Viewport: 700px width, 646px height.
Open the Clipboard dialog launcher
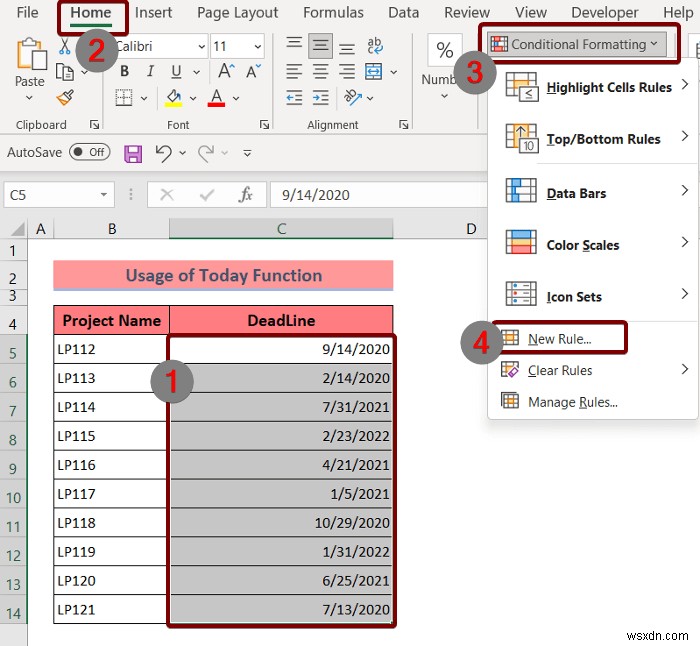(94, 125)
